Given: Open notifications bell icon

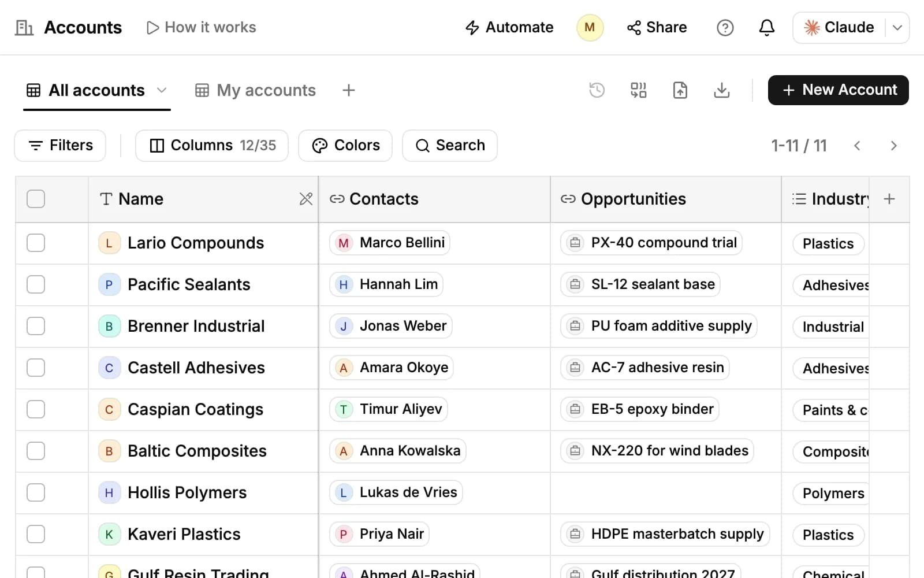Looking at the screenshot, I should 766,27.
